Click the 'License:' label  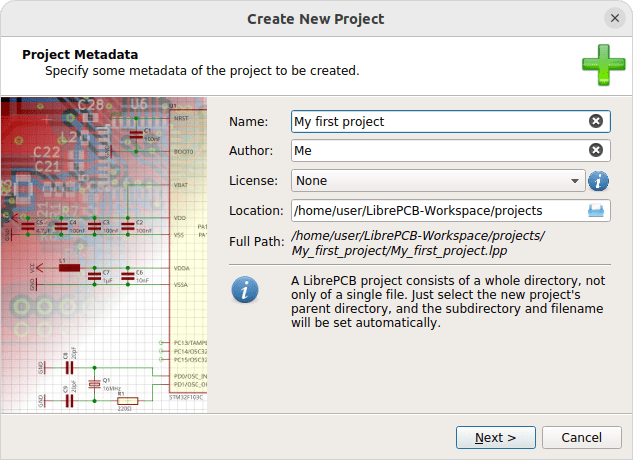(253, 181)
